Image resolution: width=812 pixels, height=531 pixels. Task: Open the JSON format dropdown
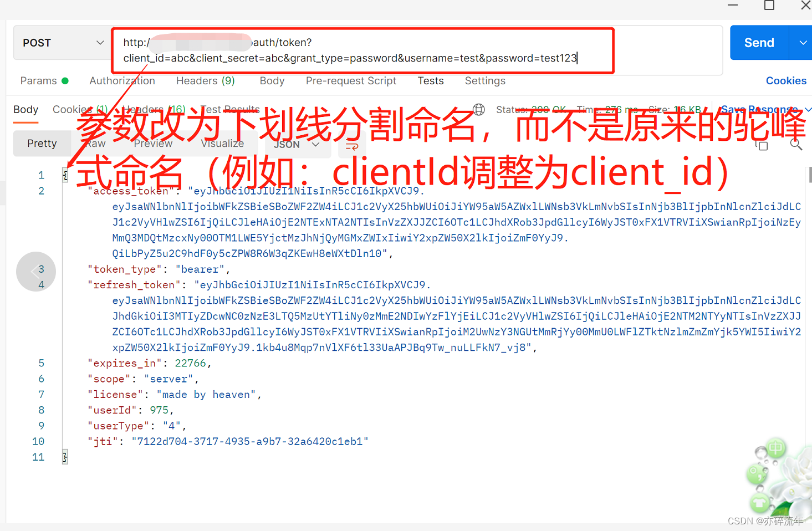tap(297, 144)
